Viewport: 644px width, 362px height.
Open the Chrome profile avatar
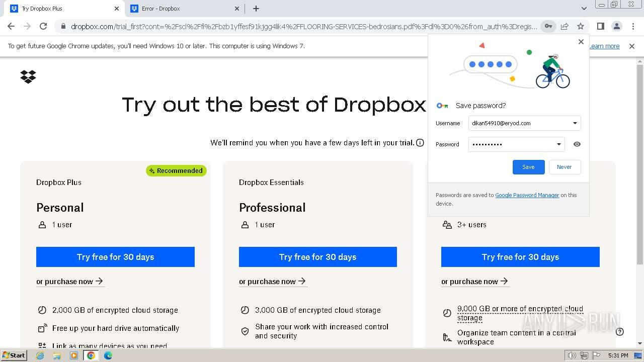click(616, 26)
